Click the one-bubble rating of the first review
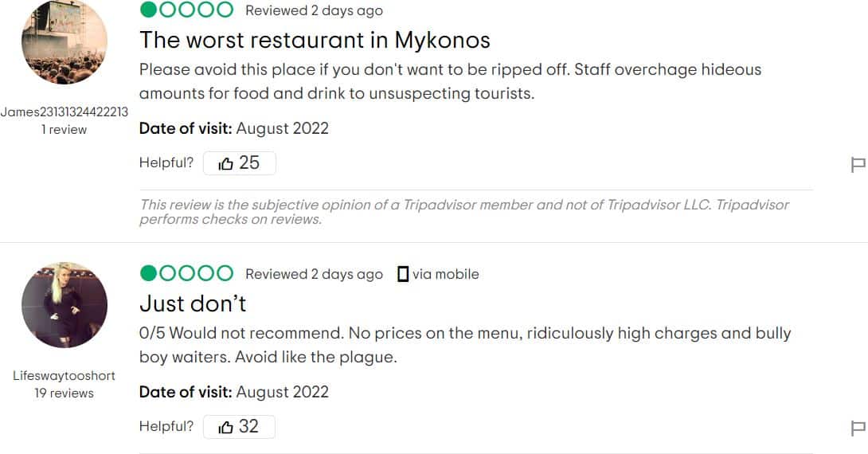Image resolution: width=868 pixels, height=454 pixels. [x=186, y=10]
